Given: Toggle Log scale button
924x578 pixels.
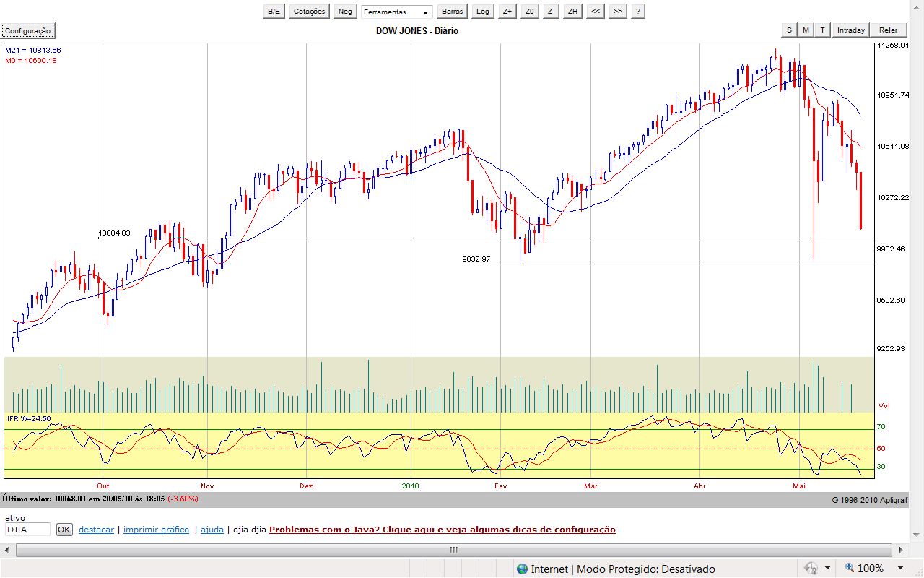Looking at the screenshot, I should point(482,11).
